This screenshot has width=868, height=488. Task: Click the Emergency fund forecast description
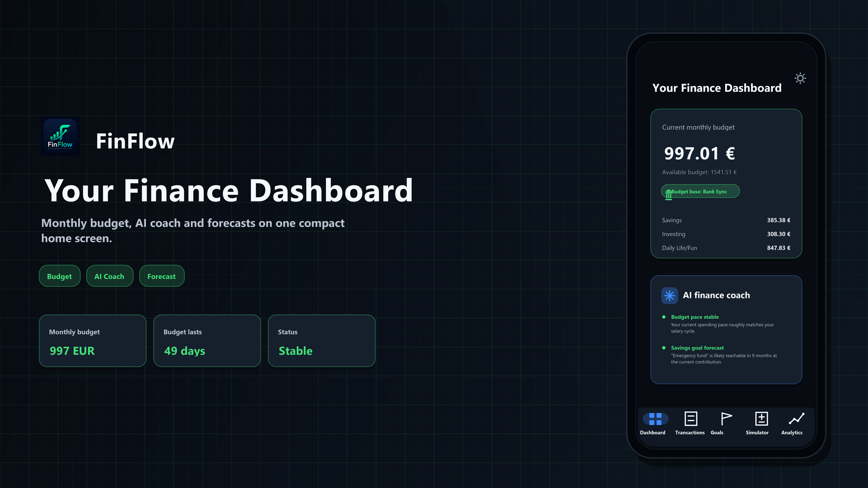coord(724,359)
